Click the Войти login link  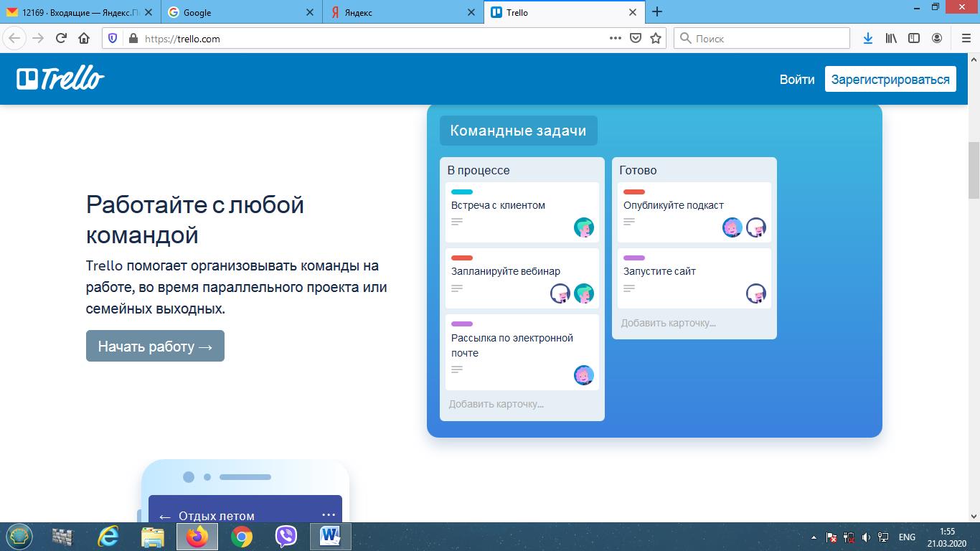tap(797, 80)
